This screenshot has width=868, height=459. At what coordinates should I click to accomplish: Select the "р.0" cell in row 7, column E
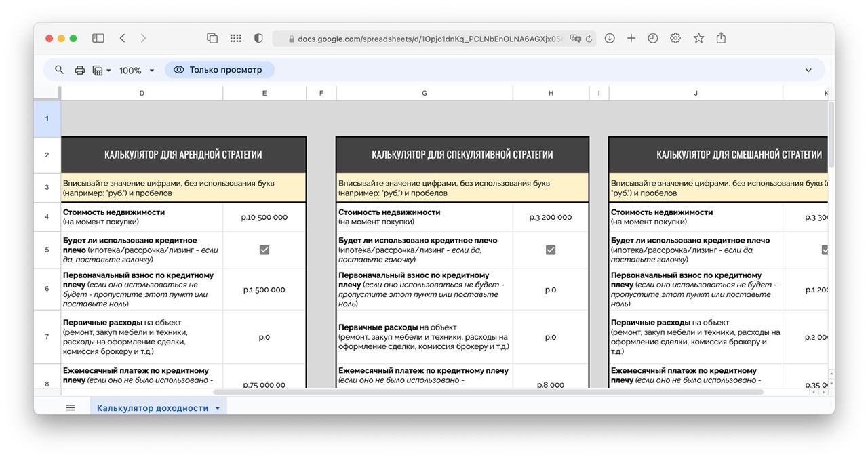coord(264,337)
